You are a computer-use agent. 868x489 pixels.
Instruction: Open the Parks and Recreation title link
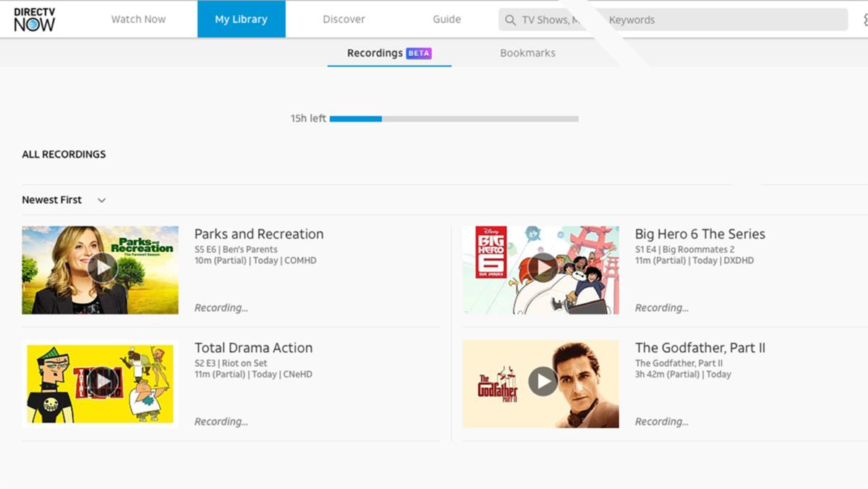click(259, 234)
